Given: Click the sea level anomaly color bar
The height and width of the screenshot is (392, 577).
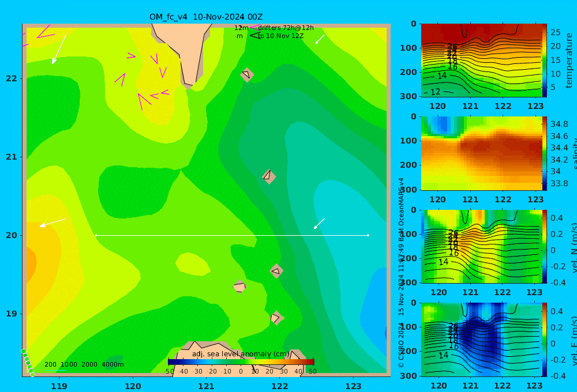Looking at the screenshot, I should (241, 362).
